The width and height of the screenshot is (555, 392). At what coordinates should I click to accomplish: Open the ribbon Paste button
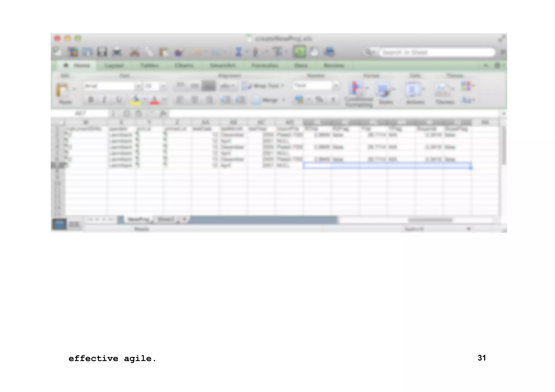[x=62, y=90]
